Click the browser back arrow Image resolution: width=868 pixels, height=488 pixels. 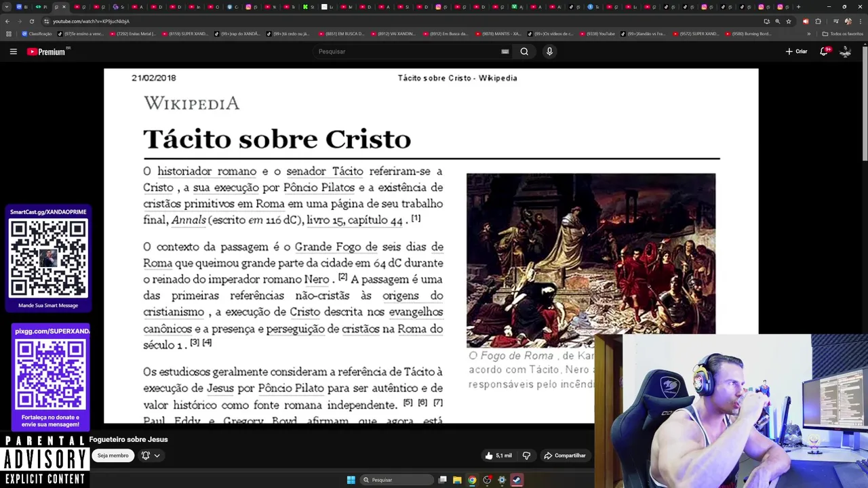[7, 21]
